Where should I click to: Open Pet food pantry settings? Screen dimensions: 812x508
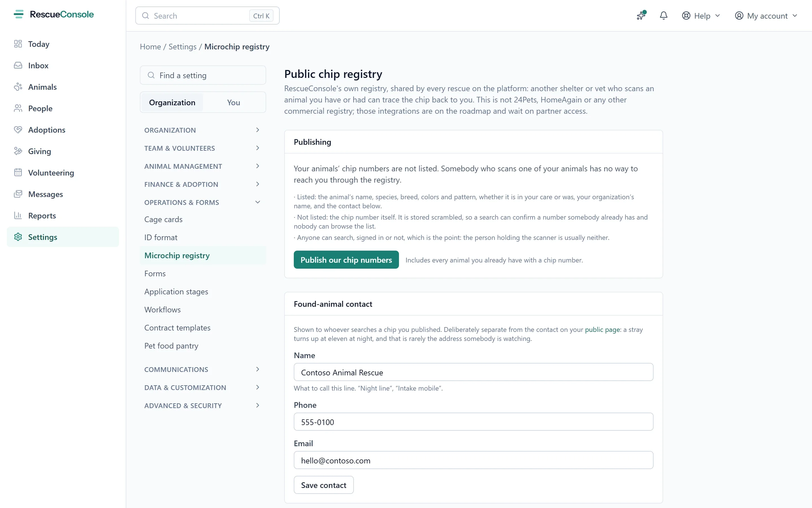pos(203,346)
